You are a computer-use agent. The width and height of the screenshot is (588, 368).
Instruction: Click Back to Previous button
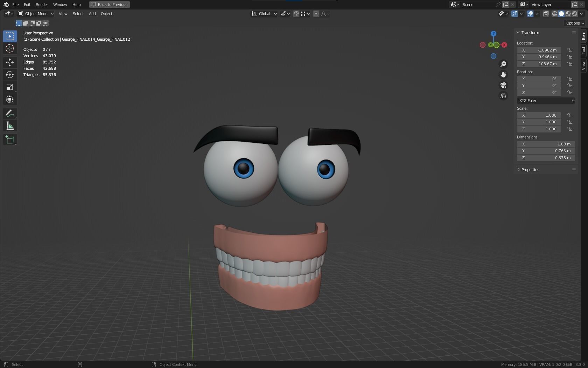point(110,5)
